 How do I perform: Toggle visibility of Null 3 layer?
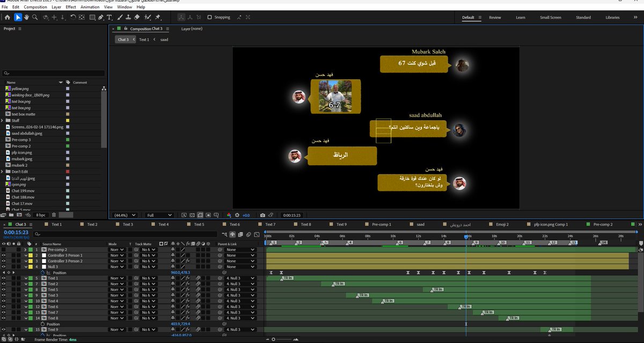(4, 267)
